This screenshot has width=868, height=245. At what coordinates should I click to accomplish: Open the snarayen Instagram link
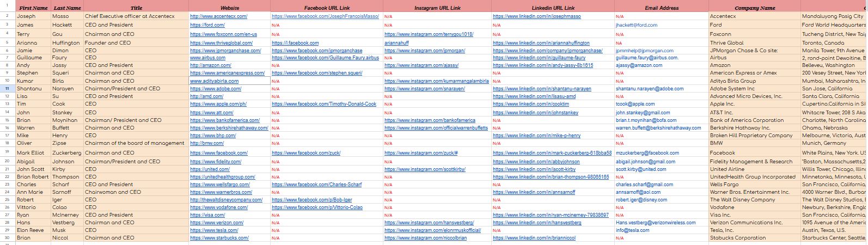pos(425,89)
